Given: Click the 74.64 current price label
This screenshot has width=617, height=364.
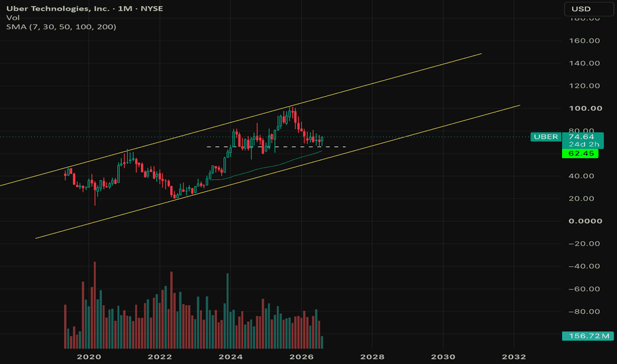Looking at the screenshot, I should click(581, 136).
